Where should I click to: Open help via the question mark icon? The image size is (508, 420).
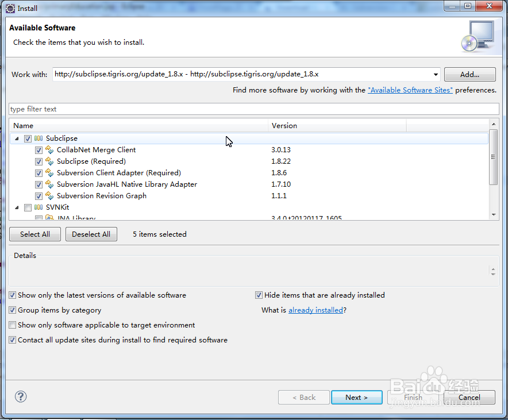(21, 396)
